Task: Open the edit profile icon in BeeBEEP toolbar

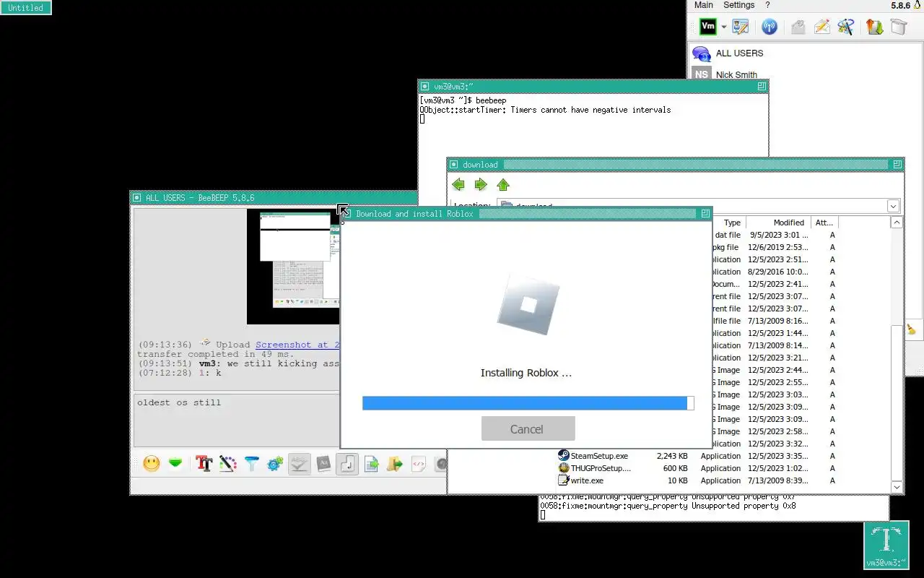Action: click(x=740, y=27)
